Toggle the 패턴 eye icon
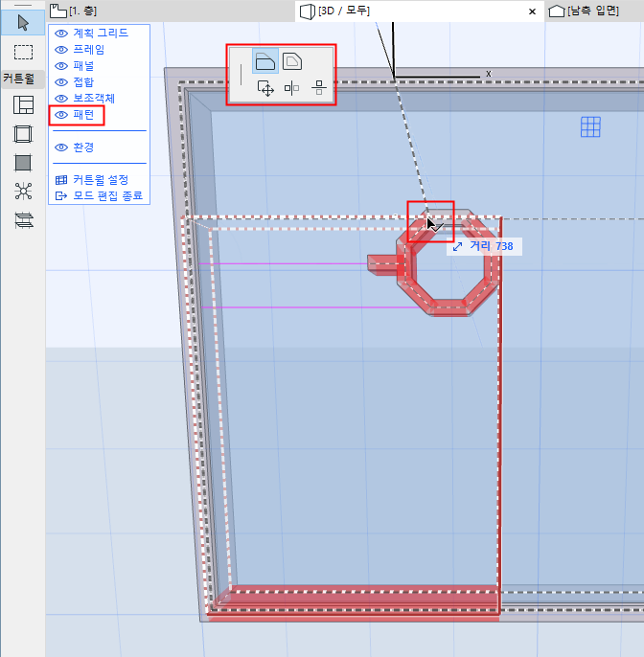This screenshot has height=657, width=644. click(x=61, y=115)
